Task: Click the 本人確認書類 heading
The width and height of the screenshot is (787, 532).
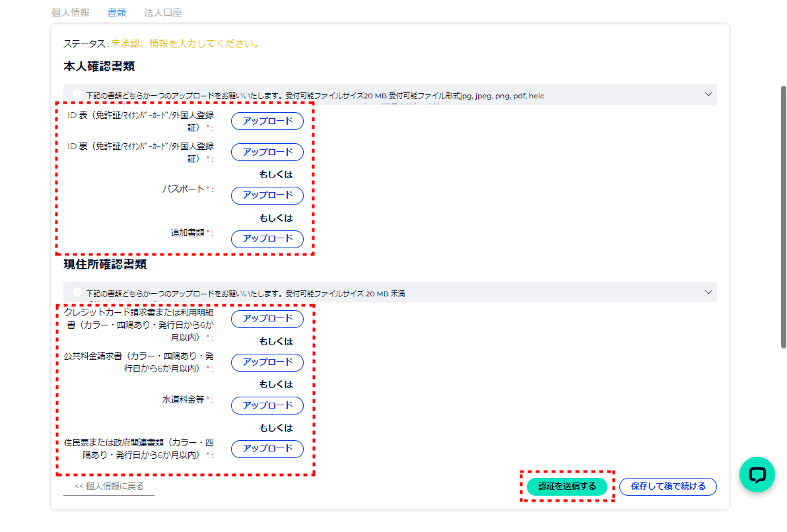Action: 99,66
